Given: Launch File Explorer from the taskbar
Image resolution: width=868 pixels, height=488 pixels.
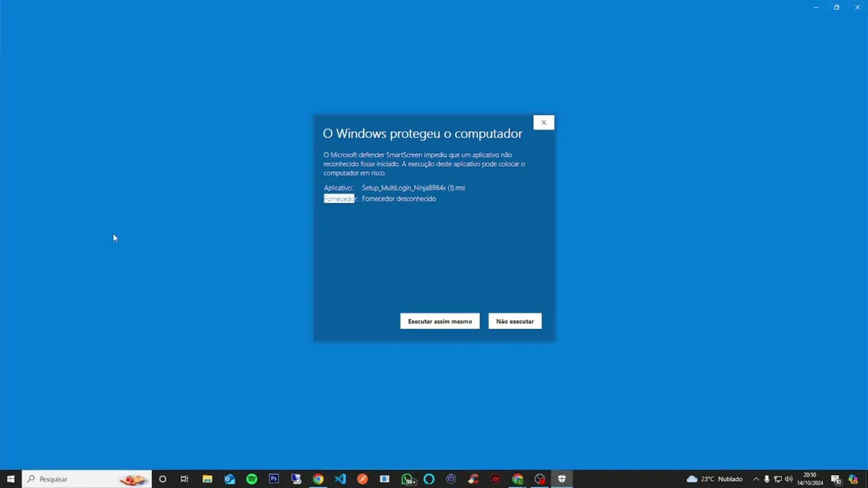Looking at the screenshot, I should coord(207,479).
